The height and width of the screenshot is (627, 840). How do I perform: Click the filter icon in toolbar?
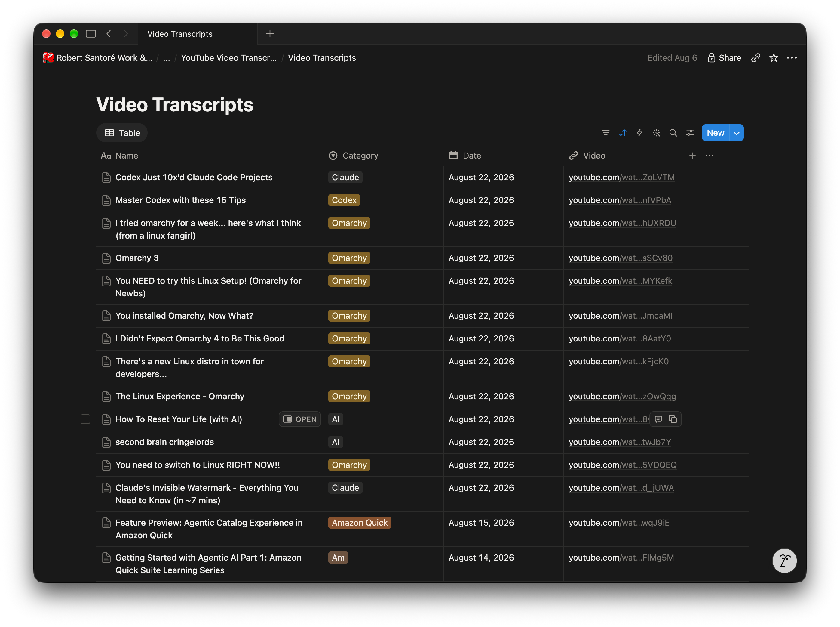pyautogui.click(x=605, y=133)
